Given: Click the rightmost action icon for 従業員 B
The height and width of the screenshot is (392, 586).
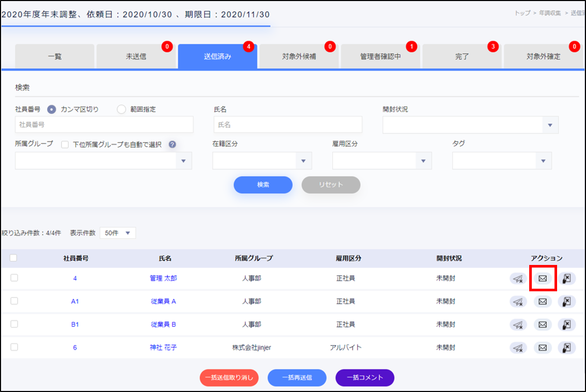Looking at the screenshot, I should [x=566, y=324].
